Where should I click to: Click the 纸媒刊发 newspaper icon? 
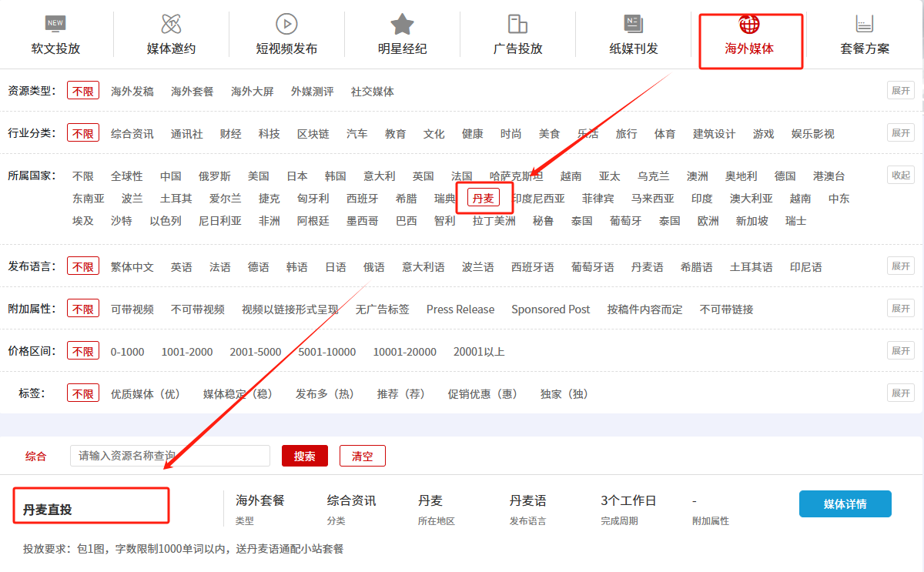tap(634, 24)
